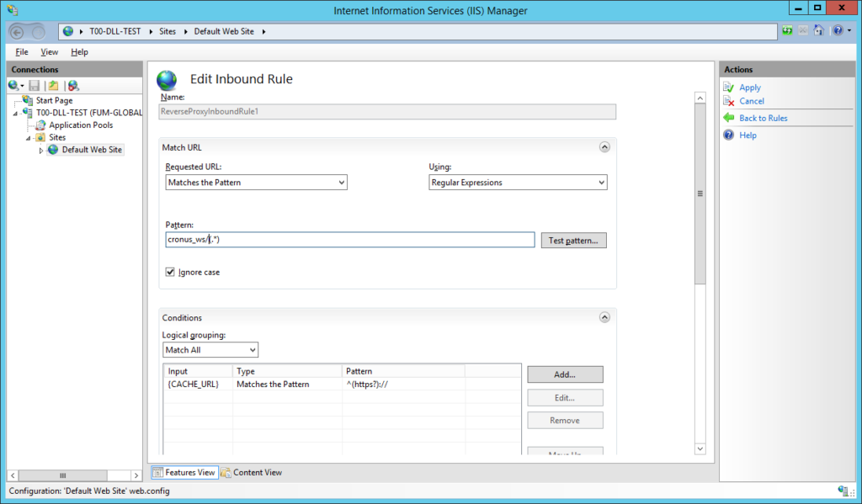Click the Apply action icon
This screenshot has width=862, height=504.
[x=728, y=88]
